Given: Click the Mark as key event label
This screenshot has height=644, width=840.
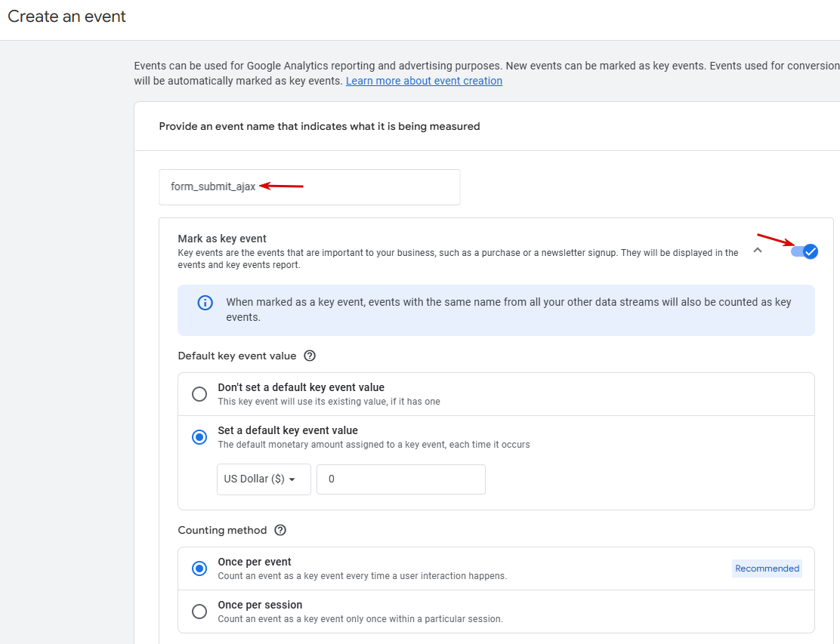Looking at the screenshot, I should [222, 239].
